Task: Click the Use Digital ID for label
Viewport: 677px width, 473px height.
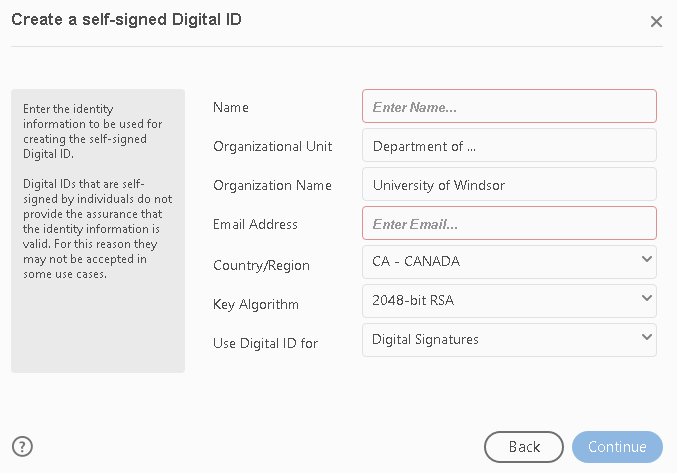Action: click(265, 343)
